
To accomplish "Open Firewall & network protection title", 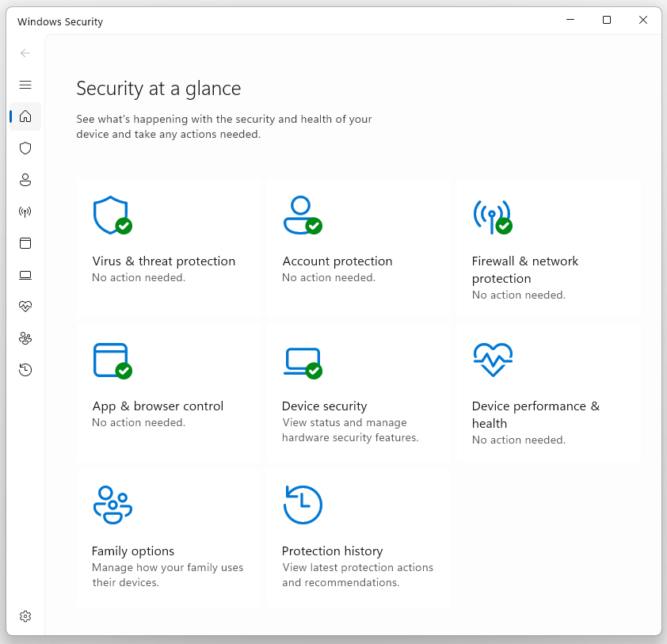I will [x=525, y=269].
